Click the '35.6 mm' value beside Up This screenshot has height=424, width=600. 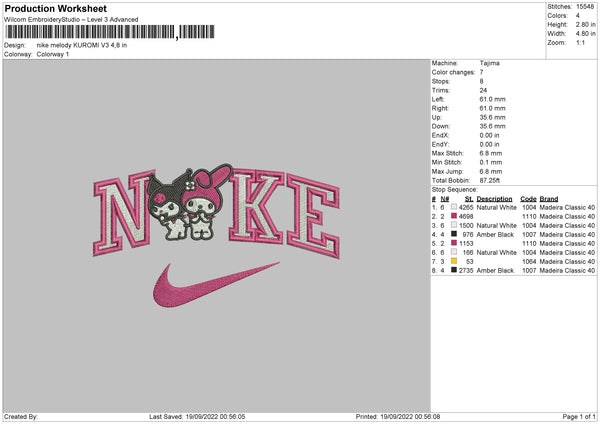tap(492, 117)
